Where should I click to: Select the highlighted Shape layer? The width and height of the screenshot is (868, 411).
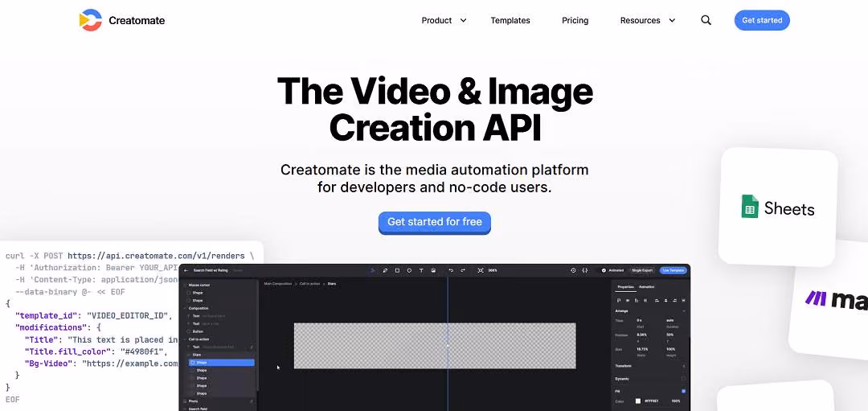222,363
